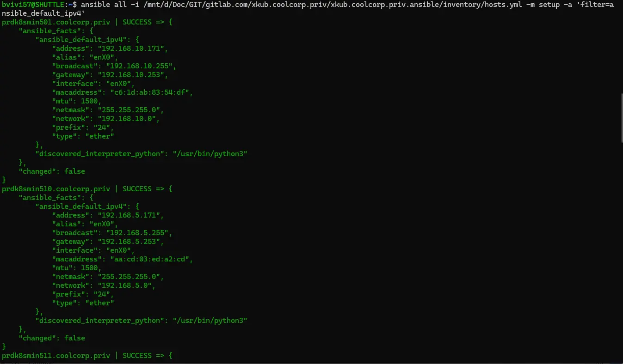Click the broadcast value 192.168.10.255
The image size is (623, 364).
[139, 66]
